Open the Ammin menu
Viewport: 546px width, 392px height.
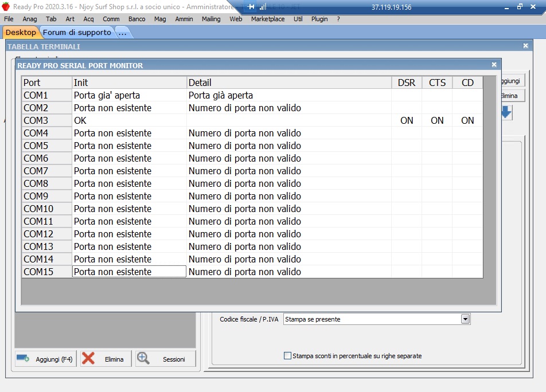click(x=184, y=19)
